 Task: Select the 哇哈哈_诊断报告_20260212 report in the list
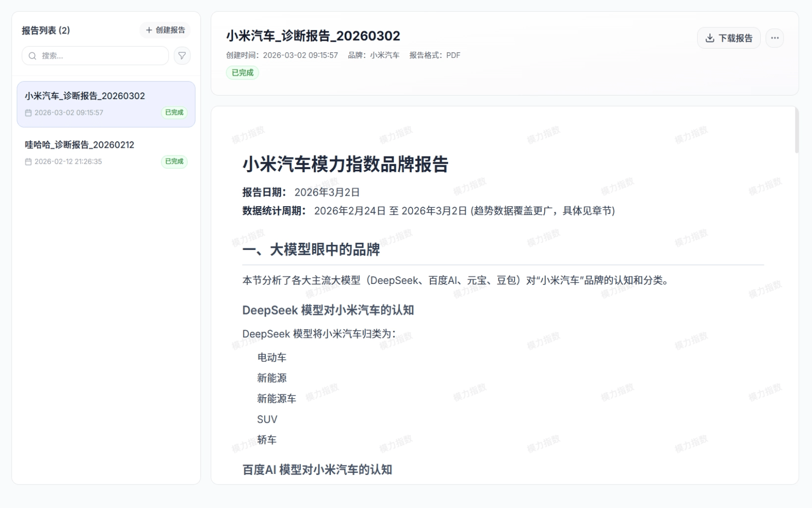click(80, 144)
